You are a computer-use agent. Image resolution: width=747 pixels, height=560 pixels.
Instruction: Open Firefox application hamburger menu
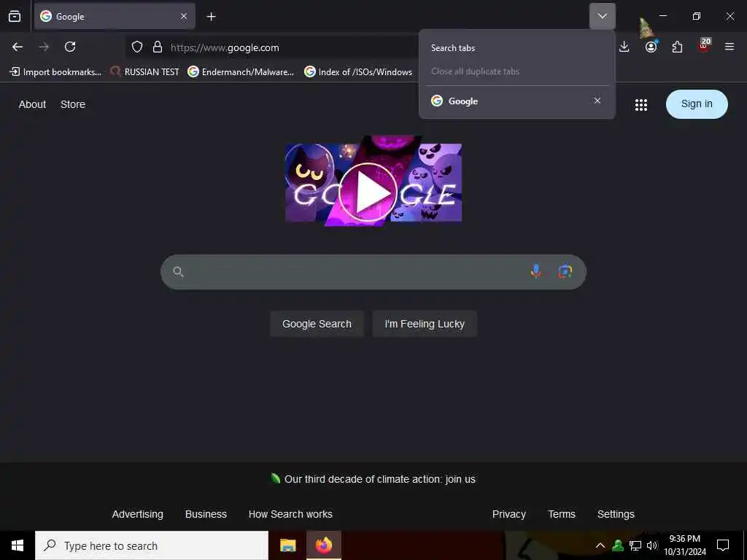click(x=729, y=47)
